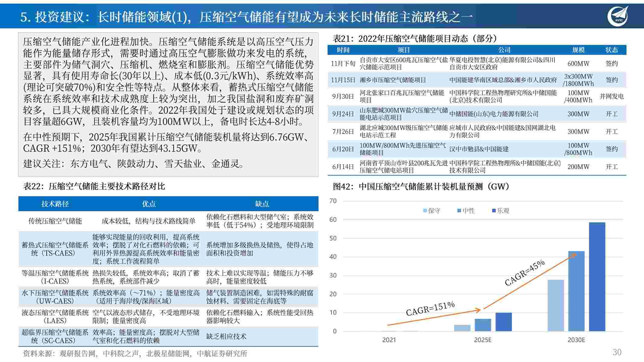Click table header 时间 in table 21

tap(343, 50)
